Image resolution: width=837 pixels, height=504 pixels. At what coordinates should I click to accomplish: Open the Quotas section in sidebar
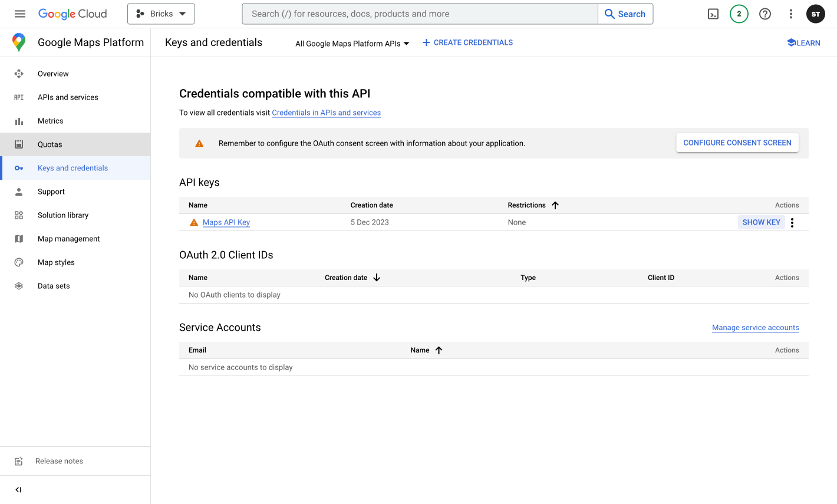(50, 144)
